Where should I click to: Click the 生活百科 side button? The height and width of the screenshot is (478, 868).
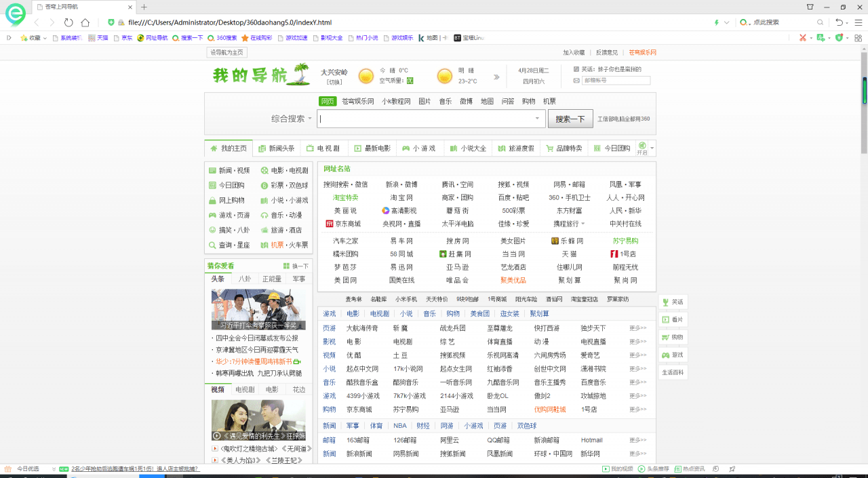pos(673,372)
